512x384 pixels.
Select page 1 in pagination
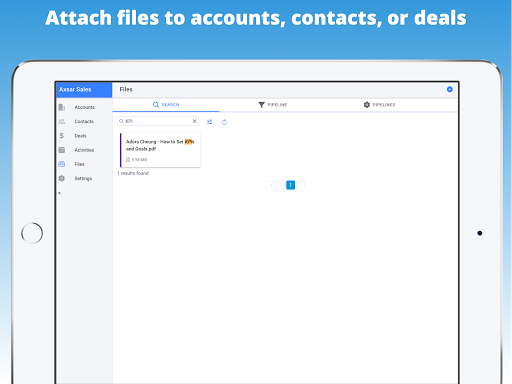[291, 185]
